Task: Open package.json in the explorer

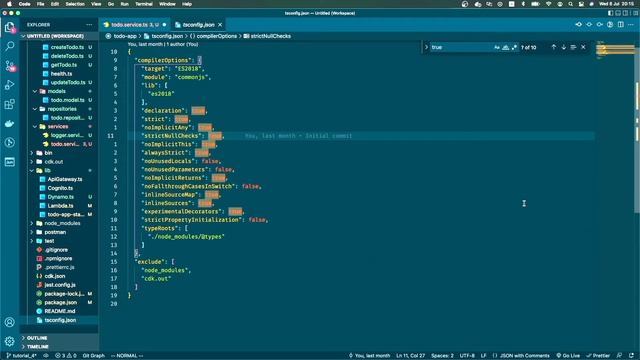Action: point(60,302)
